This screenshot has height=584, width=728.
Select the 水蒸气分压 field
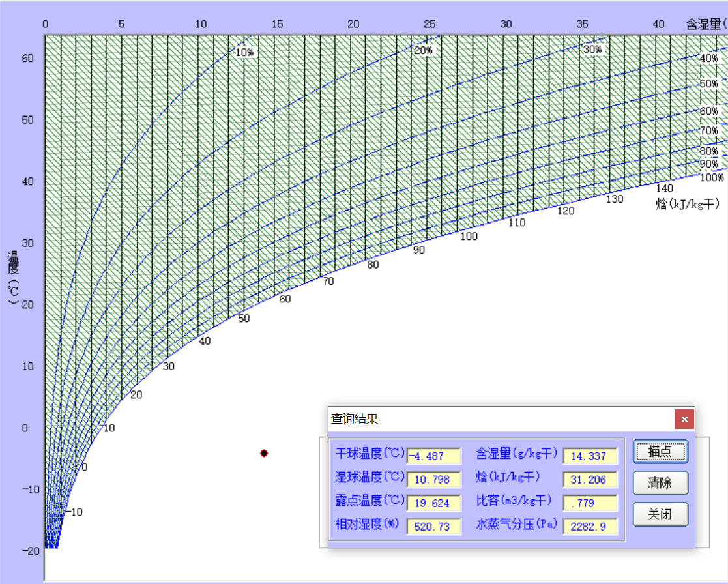click(x=590, y=527)
